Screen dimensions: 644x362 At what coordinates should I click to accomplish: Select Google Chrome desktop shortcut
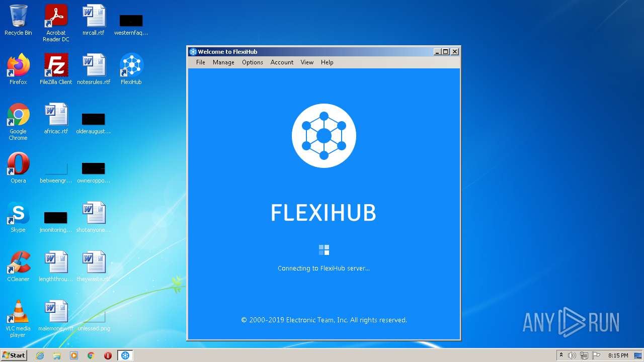point(18,122)
